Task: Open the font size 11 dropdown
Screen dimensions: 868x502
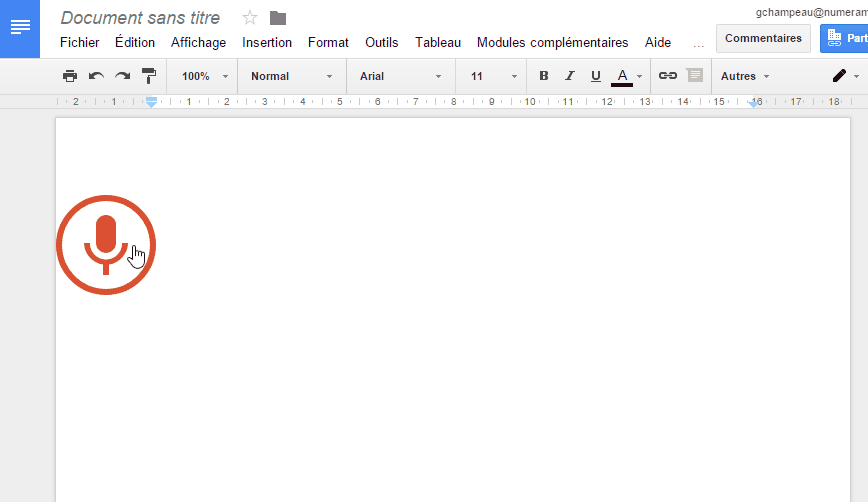Action: click(494, 76)
